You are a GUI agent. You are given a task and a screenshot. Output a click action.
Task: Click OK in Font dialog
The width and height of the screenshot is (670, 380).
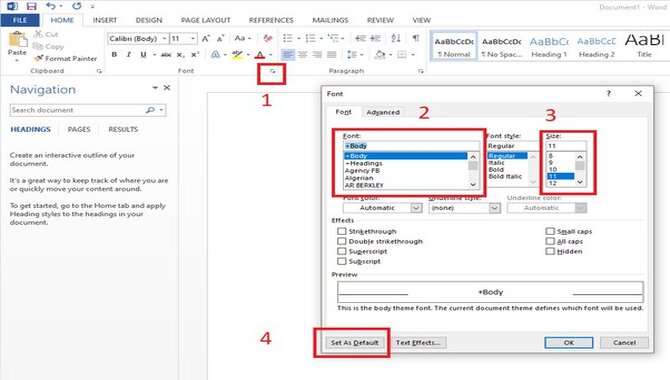[569, 342]
